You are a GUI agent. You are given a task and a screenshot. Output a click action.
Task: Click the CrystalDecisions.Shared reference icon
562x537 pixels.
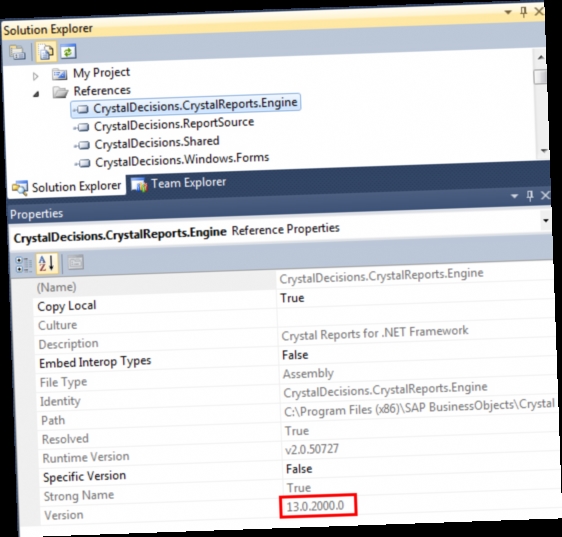[82, 145]
